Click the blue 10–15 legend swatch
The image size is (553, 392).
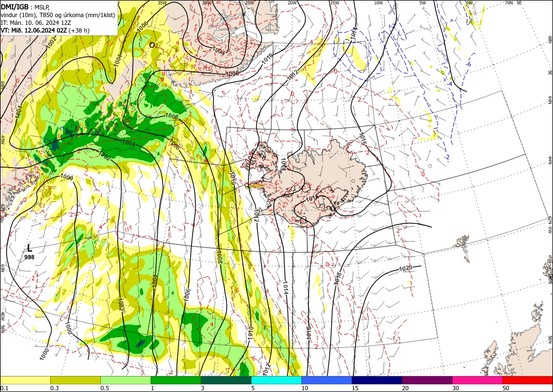tap(327, 380)
